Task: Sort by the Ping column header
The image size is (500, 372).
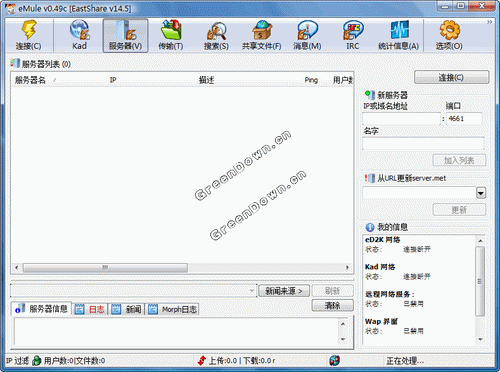Action: pos(311,80)
